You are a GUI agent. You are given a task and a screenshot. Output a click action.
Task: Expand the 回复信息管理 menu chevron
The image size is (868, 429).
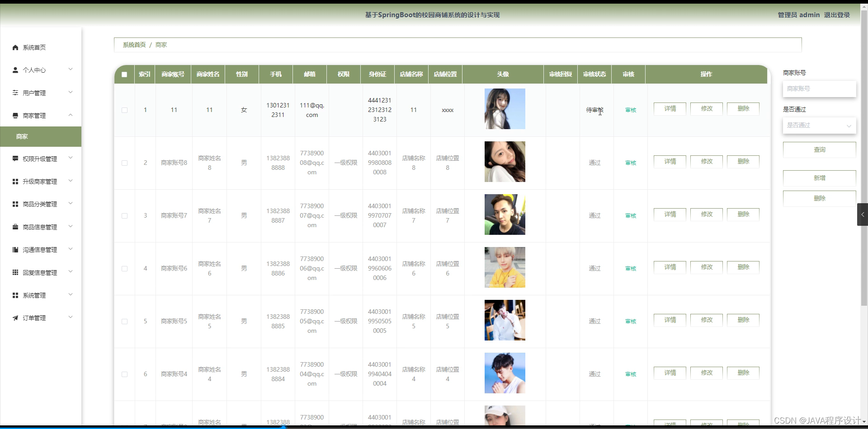pos(71,271)
